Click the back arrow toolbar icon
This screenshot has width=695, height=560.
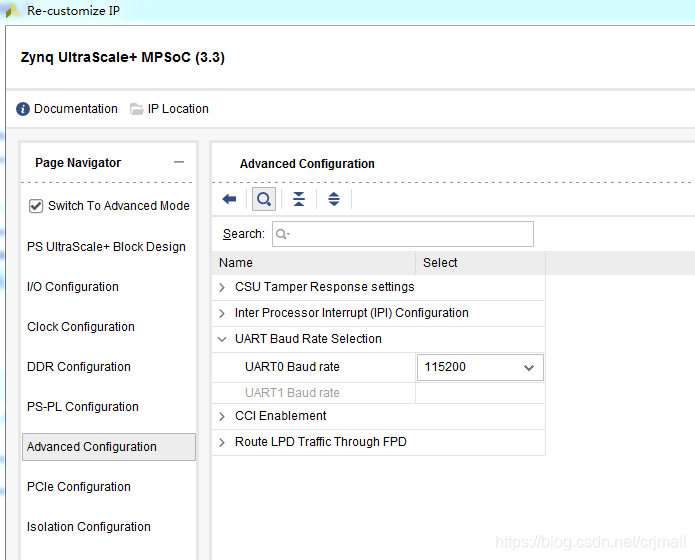tap(229, 199)
